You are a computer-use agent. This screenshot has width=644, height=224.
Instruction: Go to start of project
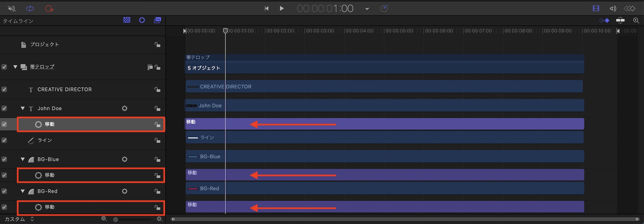click(267, 8)
